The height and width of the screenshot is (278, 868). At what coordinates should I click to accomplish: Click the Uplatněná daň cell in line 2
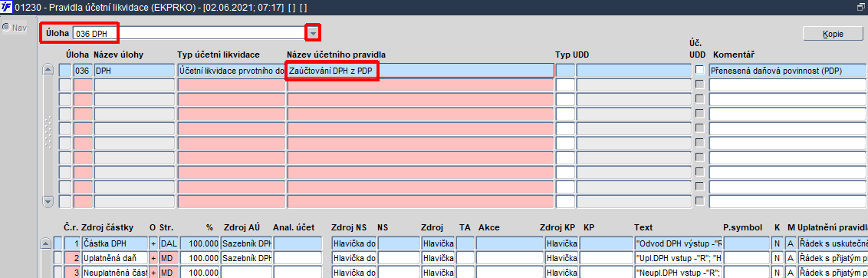click(x=114, y=258)
